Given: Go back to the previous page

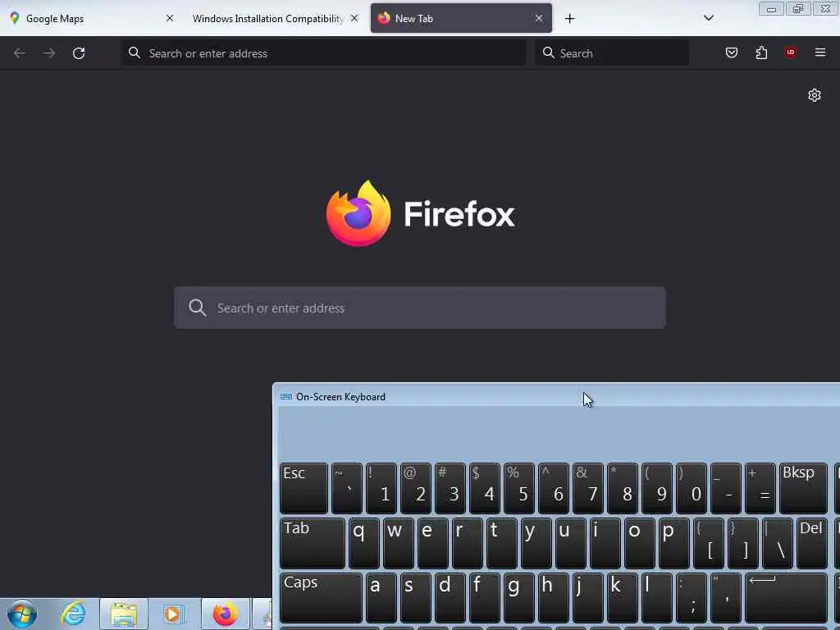Looking at the screenshot, I should tap(20, 53).
